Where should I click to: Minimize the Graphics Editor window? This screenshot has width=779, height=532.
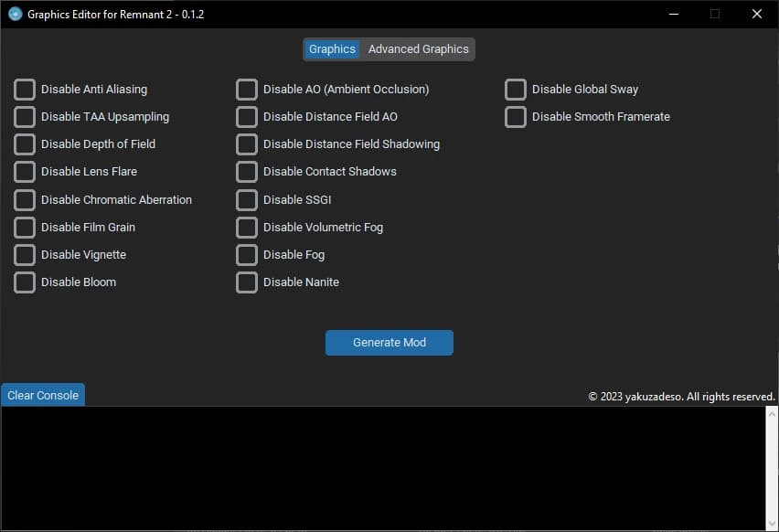[x=674, y=14]
